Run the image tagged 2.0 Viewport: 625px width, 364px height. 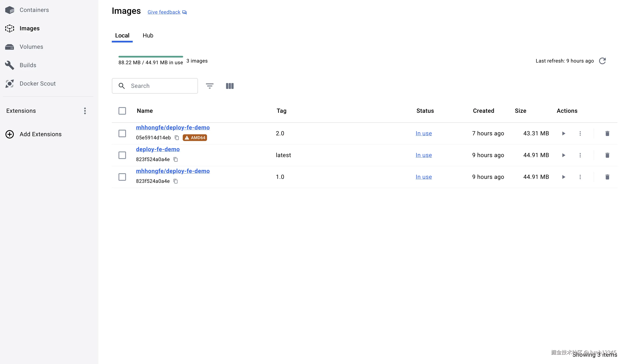coord(563,134)
